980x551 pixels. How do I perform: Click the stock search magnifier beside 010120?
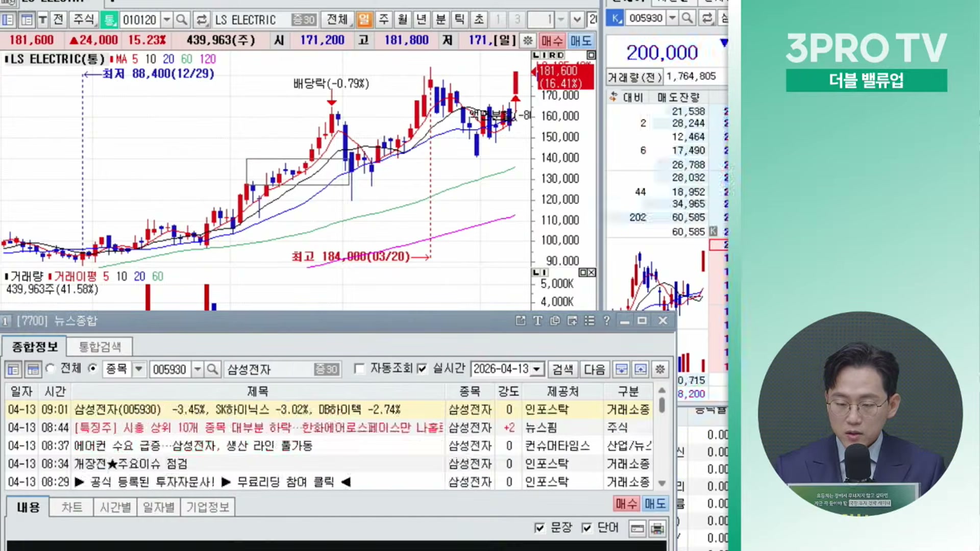[181, 20]
